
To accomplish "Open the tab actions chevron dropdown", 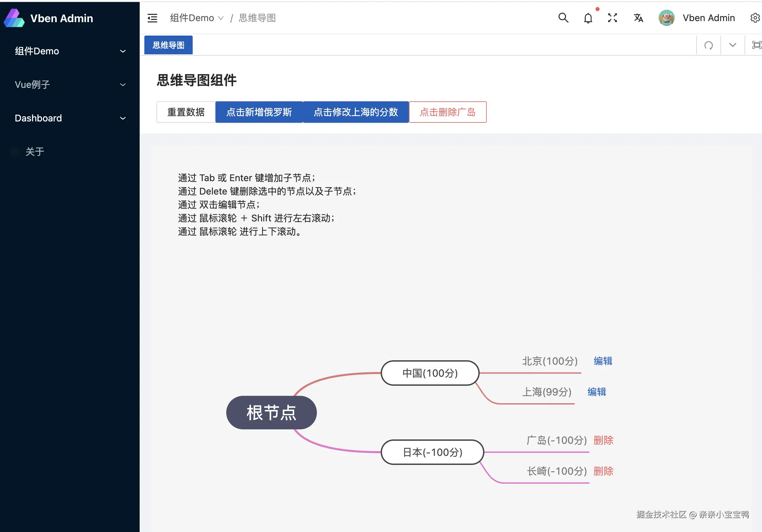I will [x=732, y=45].
